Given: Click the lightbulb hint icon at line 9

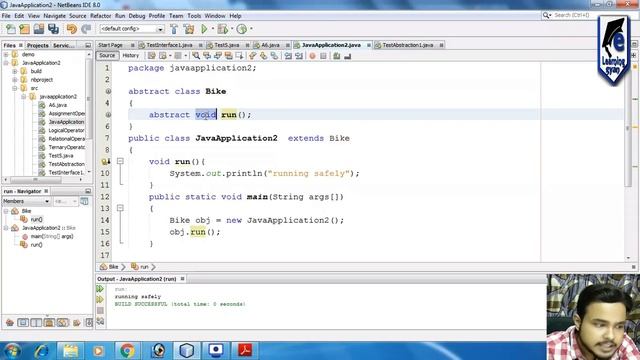Looking at the screenshot, I should (105, 162).
